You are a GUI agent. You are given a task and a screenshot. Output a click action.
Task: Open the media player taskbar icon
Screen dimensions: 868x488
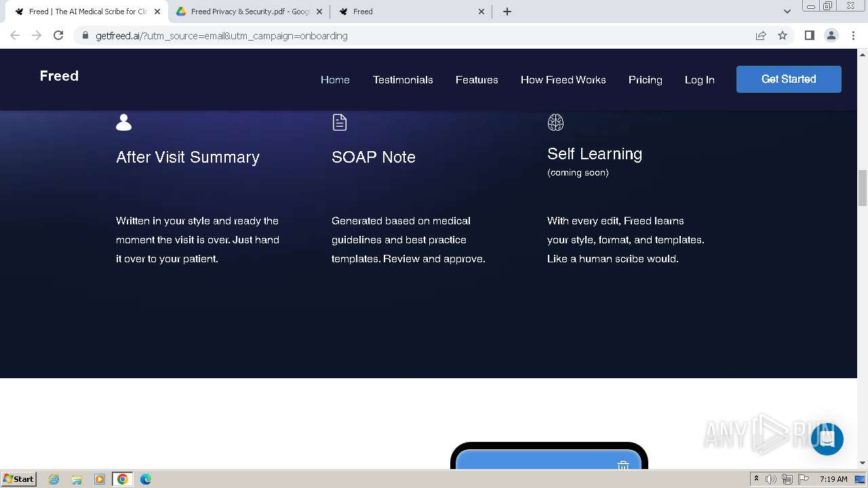click(100, 479)
